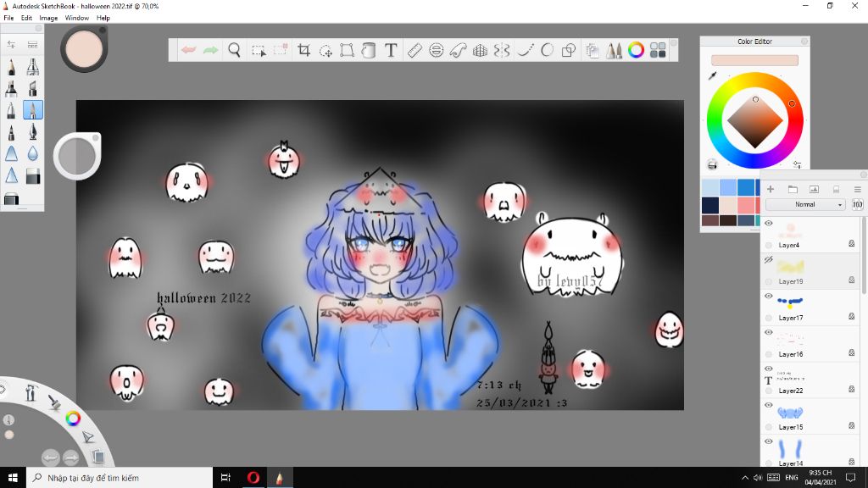The image size is (868, 488).
Task: Click the taskbar search box
Action: pos(119,478)
